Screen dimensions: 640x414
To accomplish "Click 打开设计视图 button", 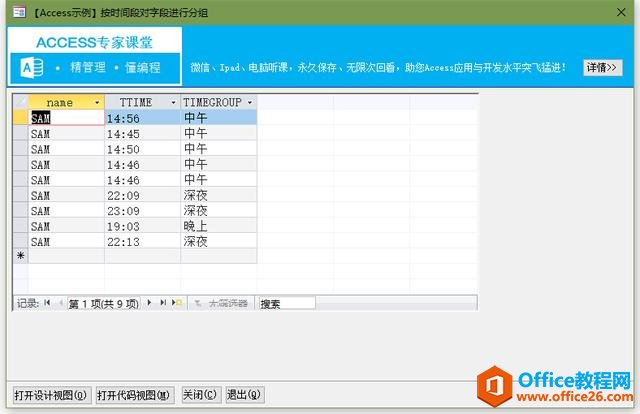I will click(x=50, y=395).
